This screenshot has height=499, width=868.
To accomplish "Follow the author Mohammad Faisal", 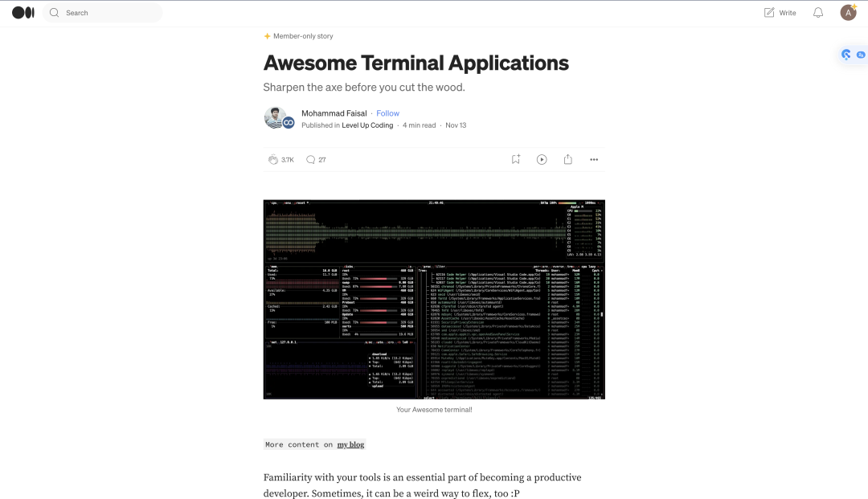I will [x=387, y=112].
